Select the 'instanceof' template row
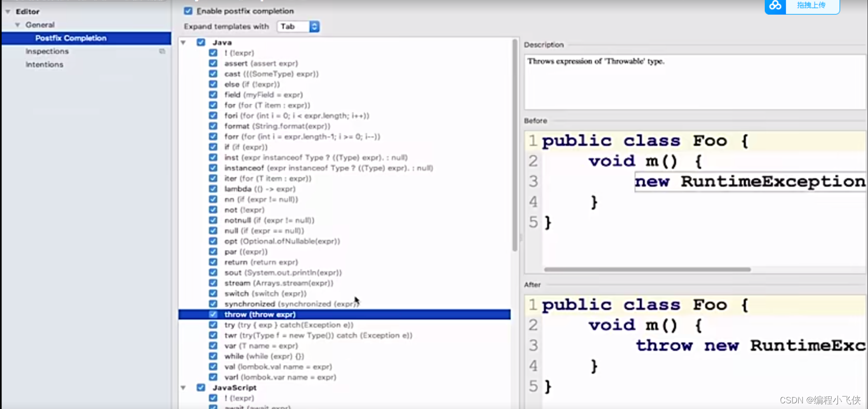868x409 pixels. coord(345,168)
